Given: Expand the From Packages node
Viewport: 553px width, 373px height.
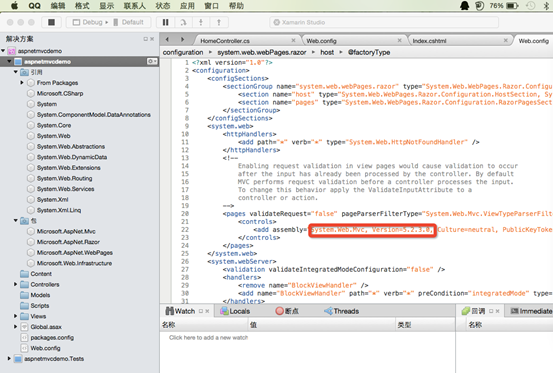Looking at the screenshot, I should (22, 82).
